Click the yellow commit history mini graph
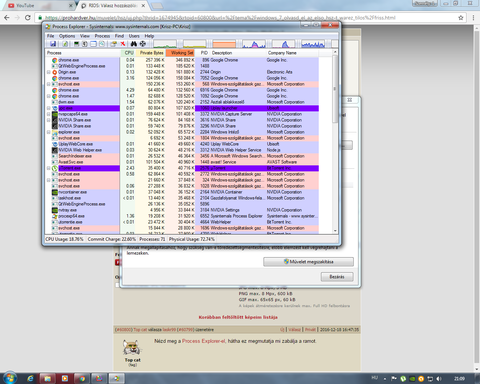This screenshot has height=384, width=480. 195,44
